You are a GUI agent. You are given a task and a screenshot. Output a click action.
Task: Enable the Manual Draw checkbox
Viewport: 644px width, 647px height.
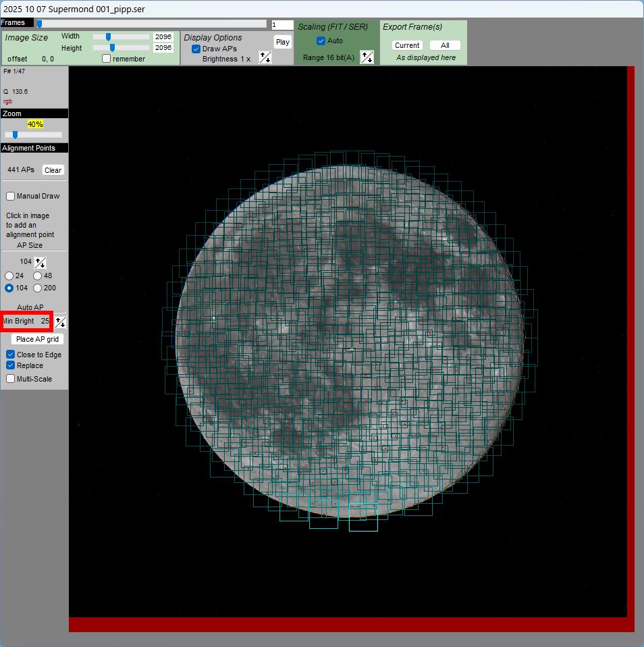tap(11, 197)
